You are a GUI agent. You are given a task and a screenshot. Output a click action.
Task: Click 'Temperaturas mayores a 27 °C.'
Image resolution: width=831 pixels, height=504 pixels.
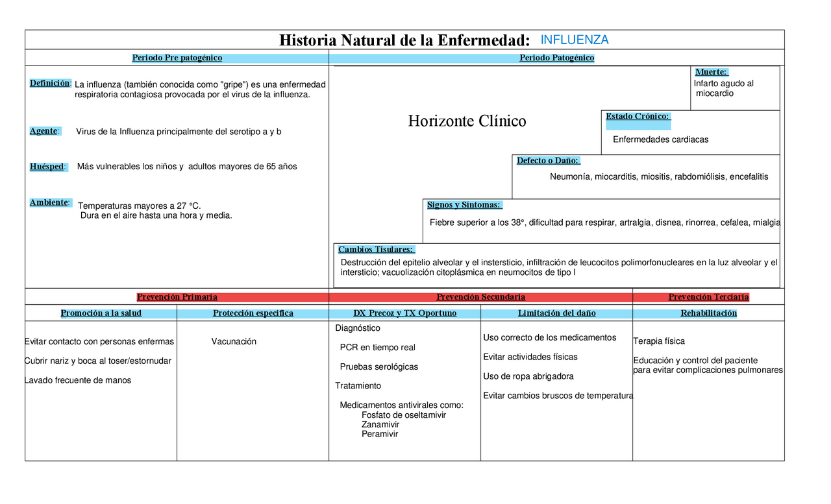coord(139,206)
